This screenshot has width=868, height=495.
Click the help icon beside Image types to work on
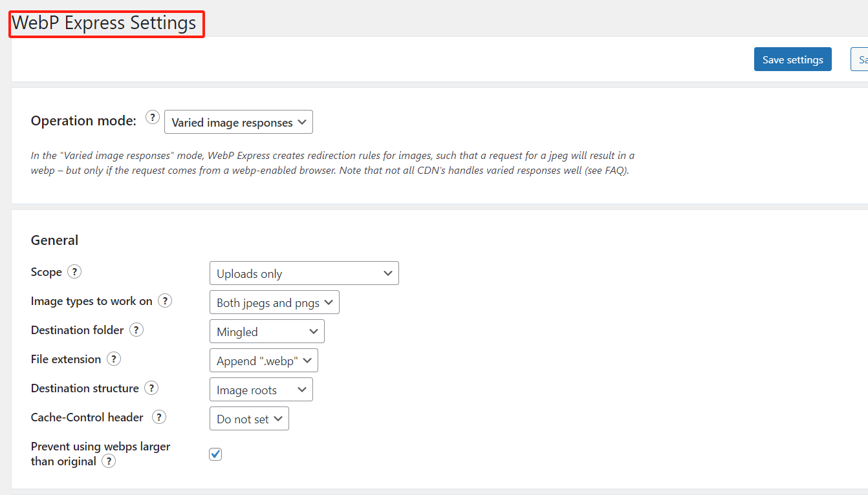(x=165, y=300)
